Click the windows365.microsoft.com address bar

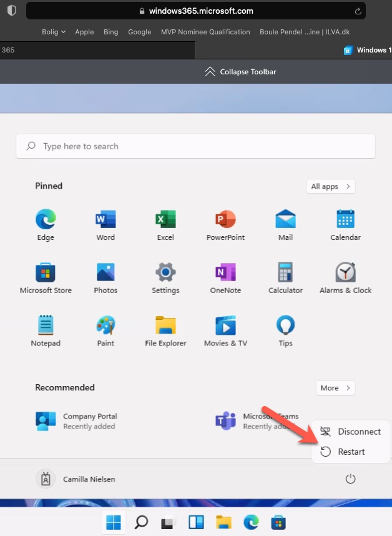point(196,11)
